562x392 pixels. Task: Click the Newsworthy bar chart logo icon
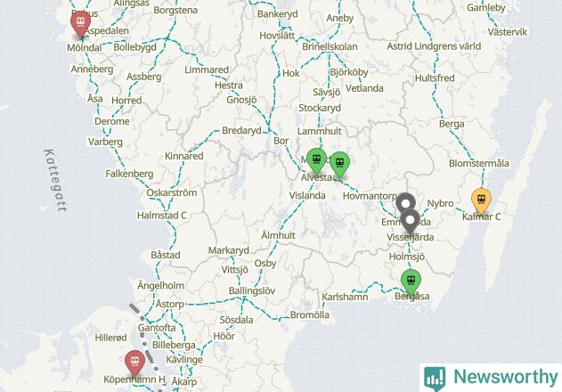point(435,378)
